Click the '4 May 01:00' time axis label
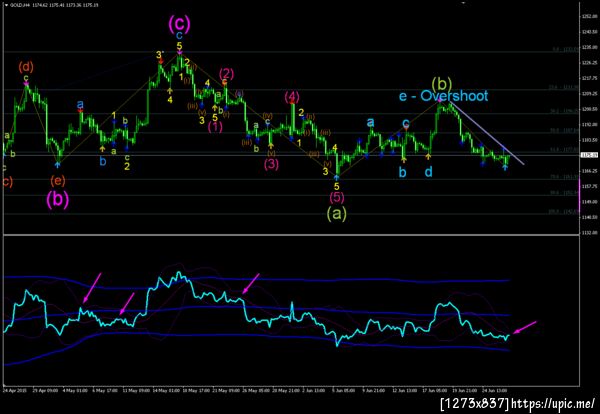600x414 pixels. click(75, 391)
